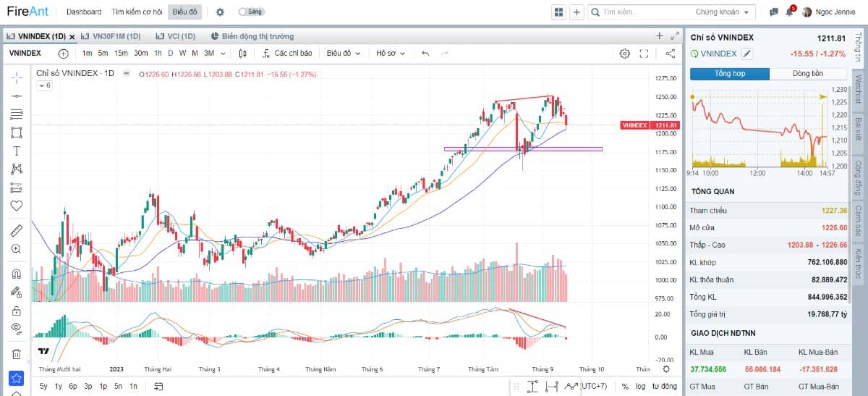Select the Dòng tiền tab

click(x=808, y=74)
